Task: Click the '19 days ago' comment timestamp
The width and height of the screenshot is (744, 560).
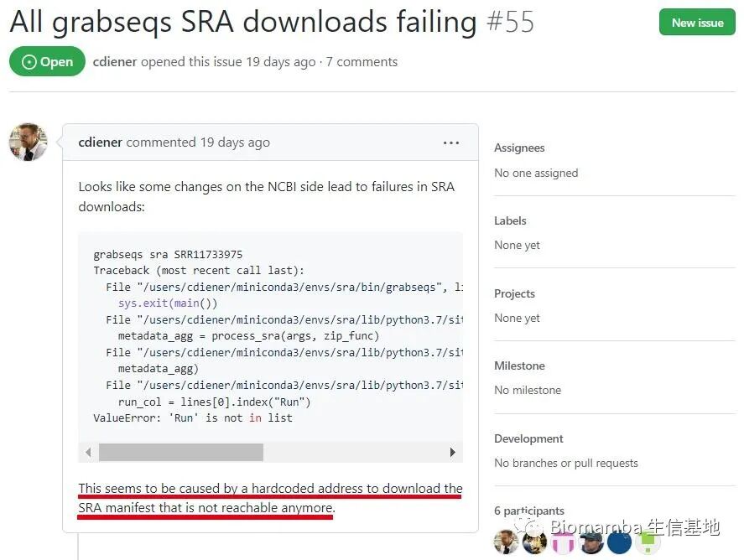Action: point(235,143)
